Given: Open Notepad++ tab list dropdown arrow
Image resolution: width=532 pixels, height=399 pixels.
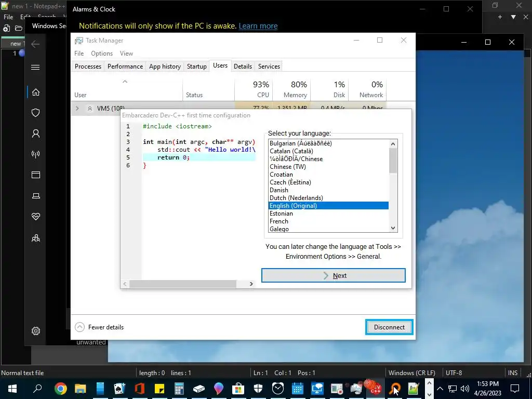Looking at the screenshot, I should [x=513, y=17].
